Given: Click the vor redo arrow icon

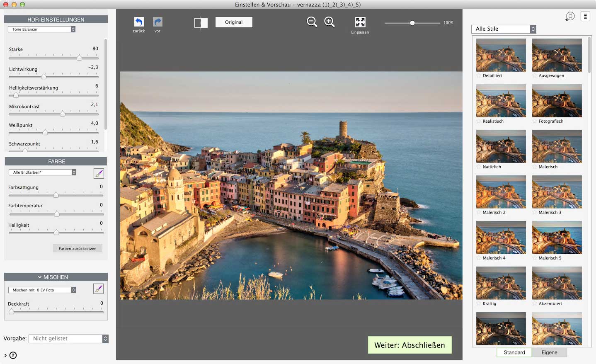Looking at the screenshot, I should [157, 22].
